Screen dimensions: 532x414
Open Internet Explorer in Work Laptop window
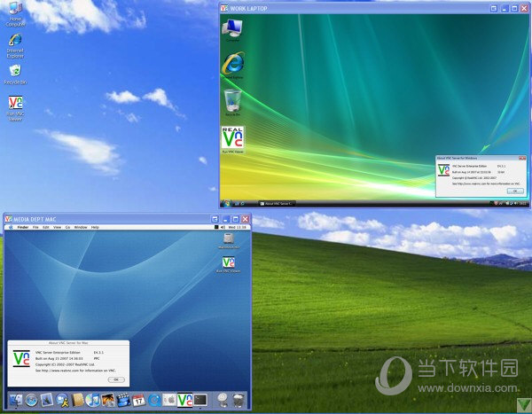pyautogui.click(x=232, y=65)
